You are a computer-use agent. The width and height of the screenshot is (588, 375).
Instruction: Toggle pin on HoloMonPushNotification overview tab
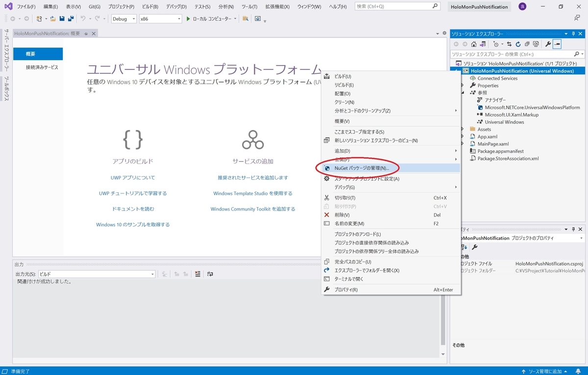86,33
